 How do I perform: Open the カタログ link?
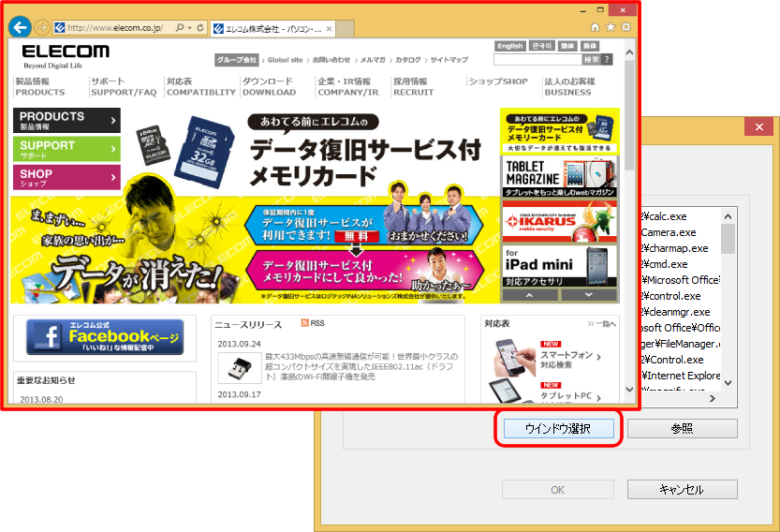pos(408,60)
